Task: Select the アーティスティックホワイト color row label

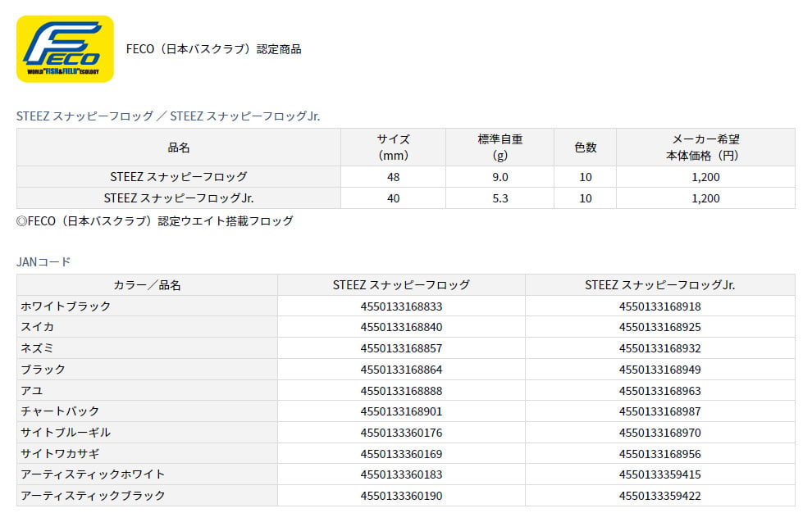Action: pyautogui.click(x=93, y=474)
